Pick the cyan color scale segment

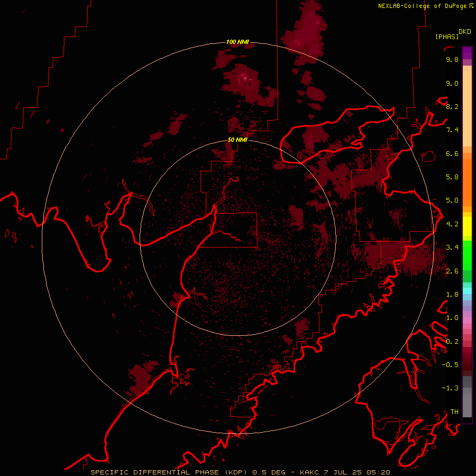tap(467, 291)
